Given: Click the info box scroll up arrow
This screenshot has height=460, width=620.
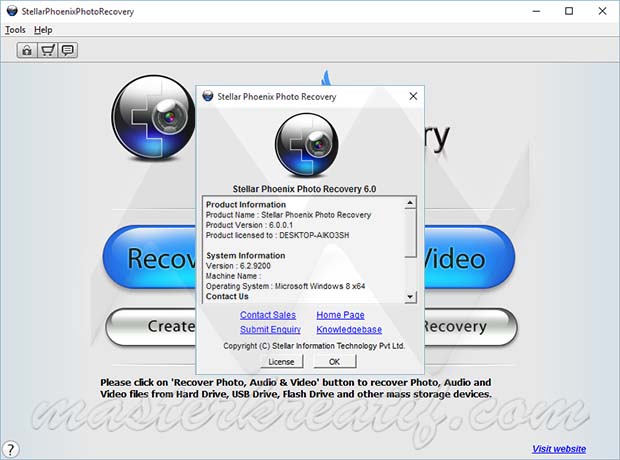Looking at the screenshot, I should tap(410, 203).
